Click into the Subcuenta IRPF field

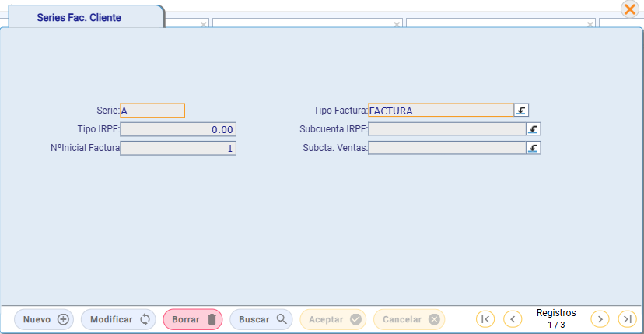tap(446, 129)
